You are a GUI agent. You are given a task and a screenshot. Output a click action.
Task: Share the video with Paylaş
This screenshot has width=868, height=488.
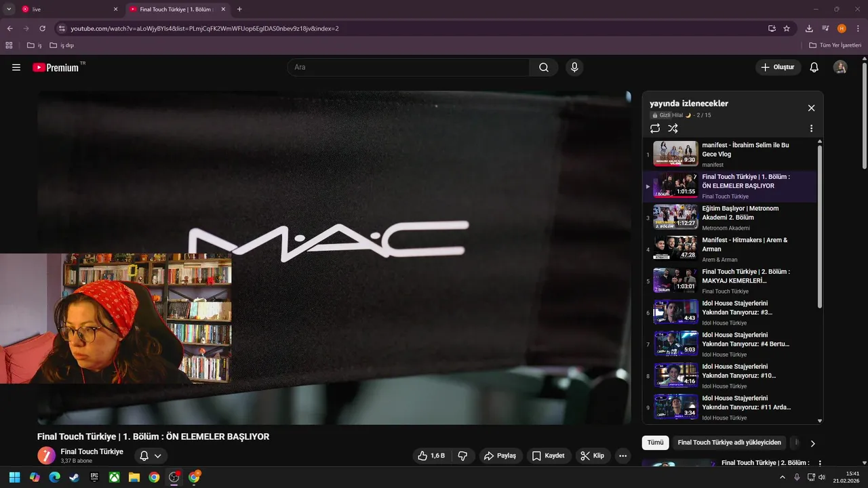click(500, 455)
